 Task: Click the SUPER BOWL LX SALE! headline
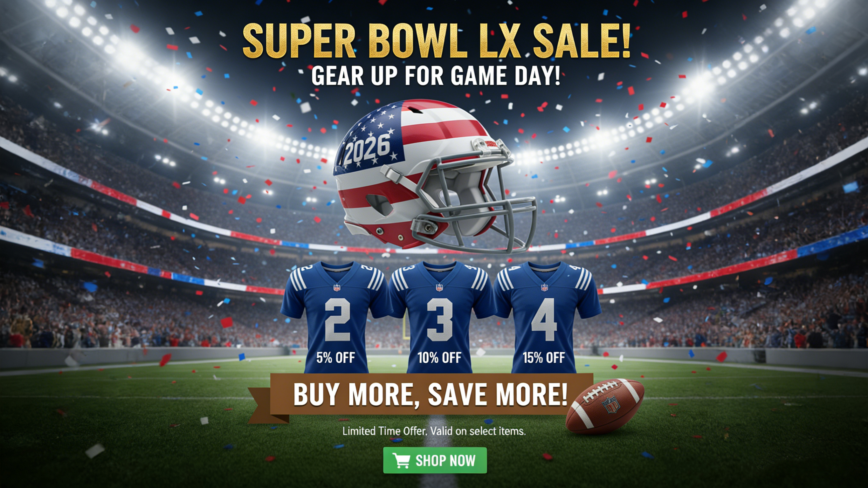pos(436,41)
